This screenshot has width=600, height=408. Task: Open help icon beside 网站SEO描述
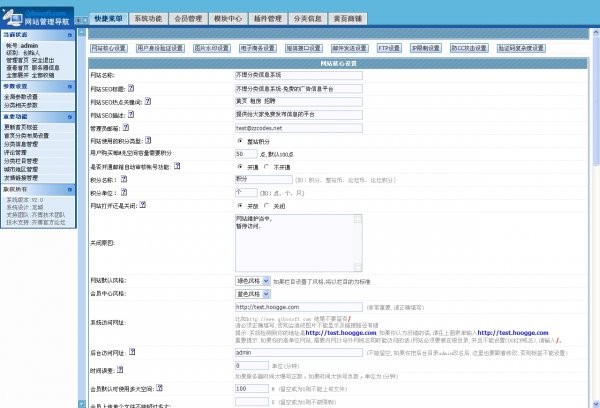[x=131, y=114]
